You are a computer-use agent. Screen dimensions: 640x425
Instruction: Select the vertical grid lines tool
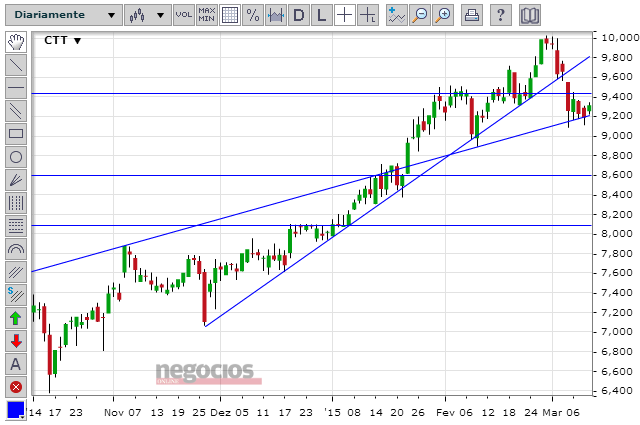pyautogui.click(x=16, y=202)
